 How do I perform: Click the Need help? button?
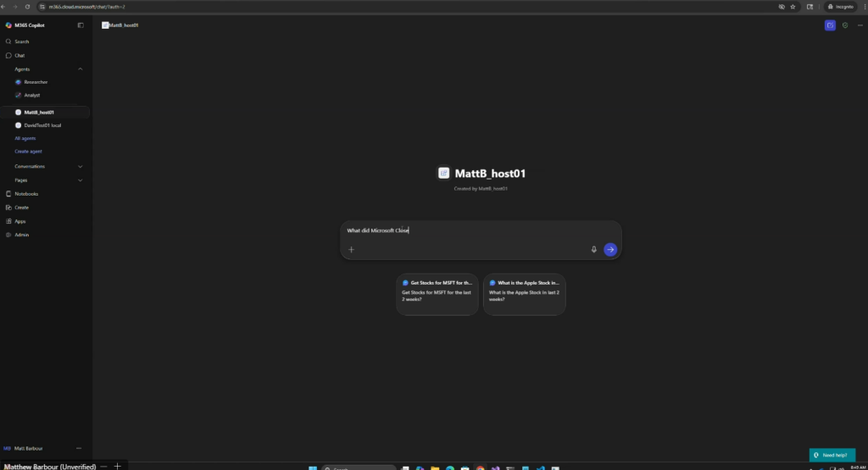point(832,455)
